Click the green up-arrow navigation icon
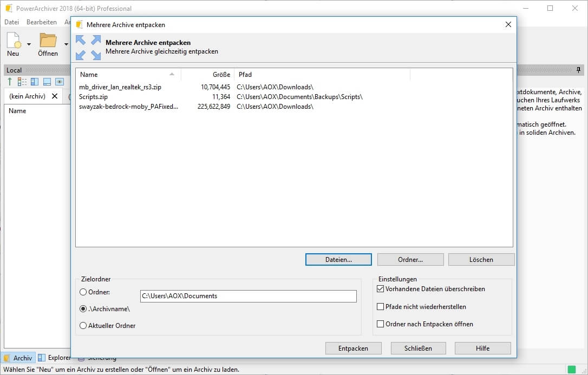This screenshot has height=375, width=588. [x=10, y=82]
